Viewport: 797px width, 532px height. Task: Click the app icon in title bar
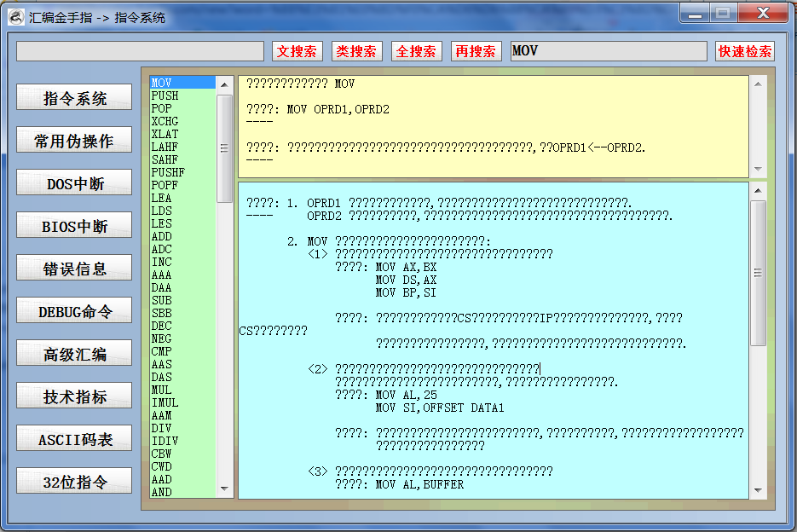pos(15,17)
